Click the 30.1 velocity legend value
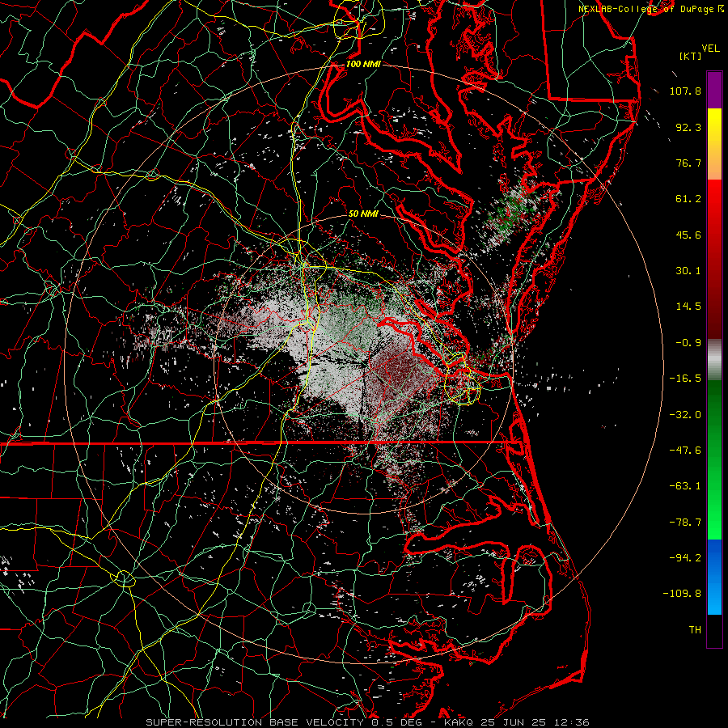The width and height of the screenshot is (728, 728). click(x=688, y=271)
